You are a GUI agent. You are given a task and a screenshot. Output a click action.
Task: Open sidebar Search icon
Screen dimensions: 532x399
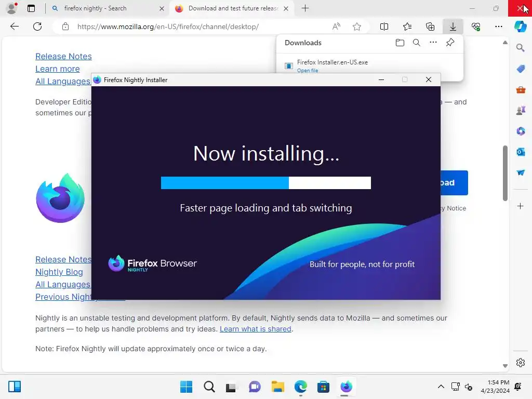[521, 48]
